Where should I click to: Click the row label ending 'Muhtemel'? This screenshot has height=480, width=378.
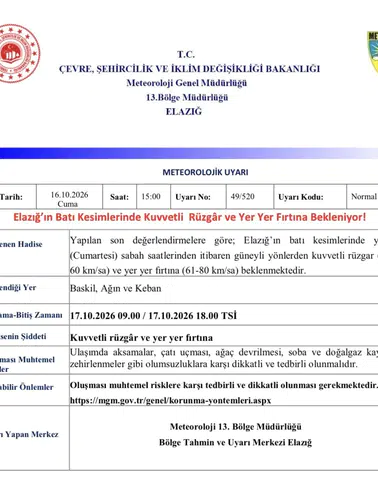coord(27,360)
